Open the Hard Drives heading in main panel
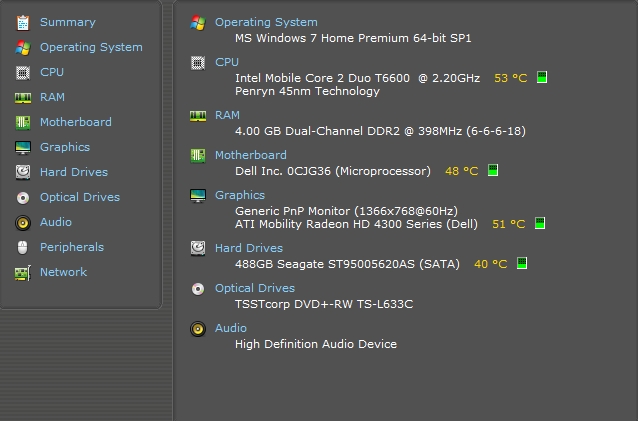Screen dimensions: 638x421 click(249, 248)
